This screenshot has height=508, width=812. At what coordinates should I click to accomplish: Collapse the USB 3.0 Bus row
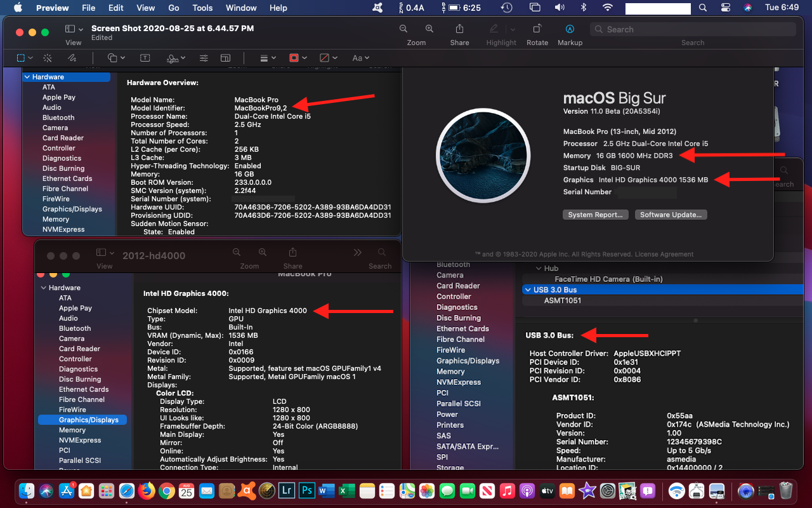pos(528,290)
